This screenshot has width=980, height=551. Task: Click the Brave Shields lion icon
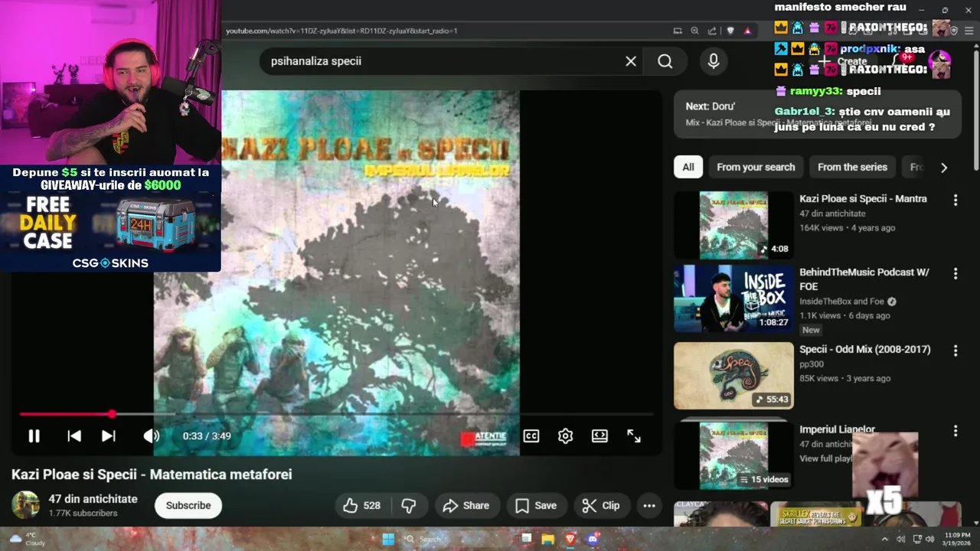pos(730,31)
